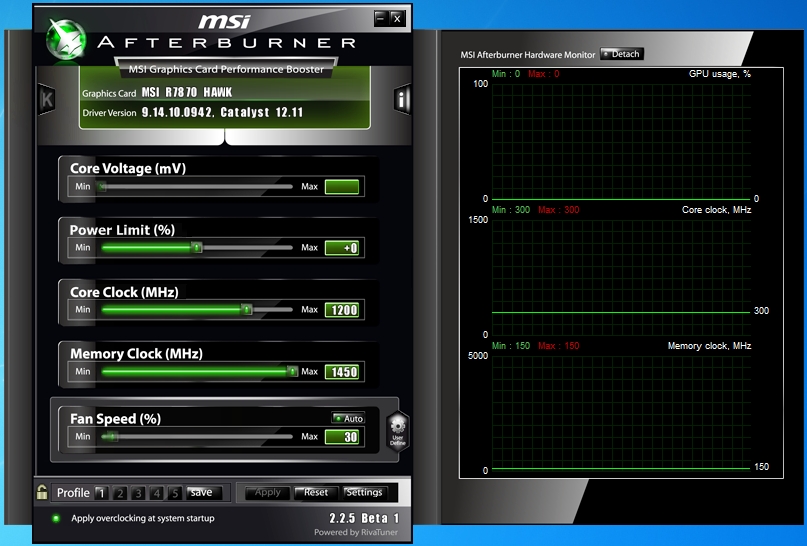Click the Memory Clock 1450 value field
This screenshot has height=546, width=807.
coord(342,372)
